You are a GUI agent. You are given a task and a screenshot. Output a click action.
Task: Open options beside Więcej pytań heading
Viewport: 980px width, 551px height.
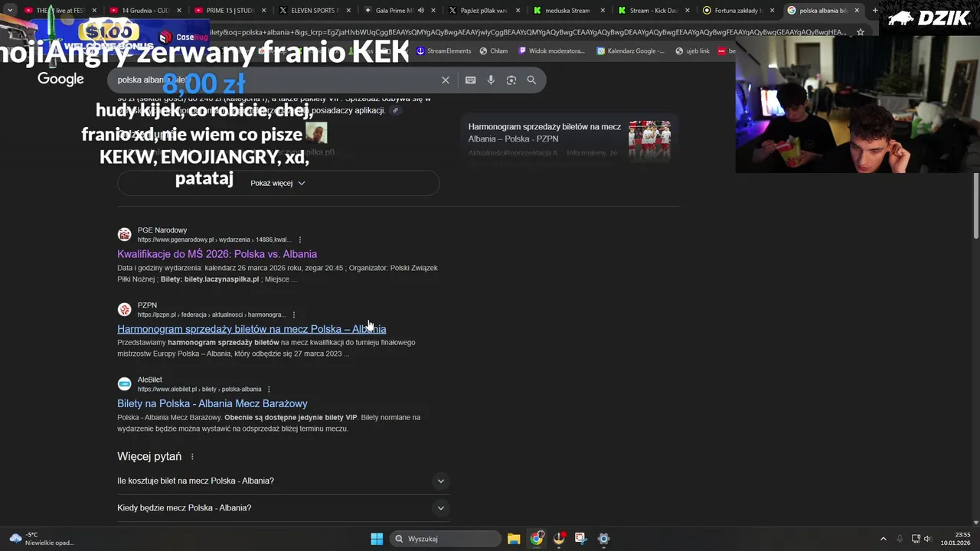[192, 457]
